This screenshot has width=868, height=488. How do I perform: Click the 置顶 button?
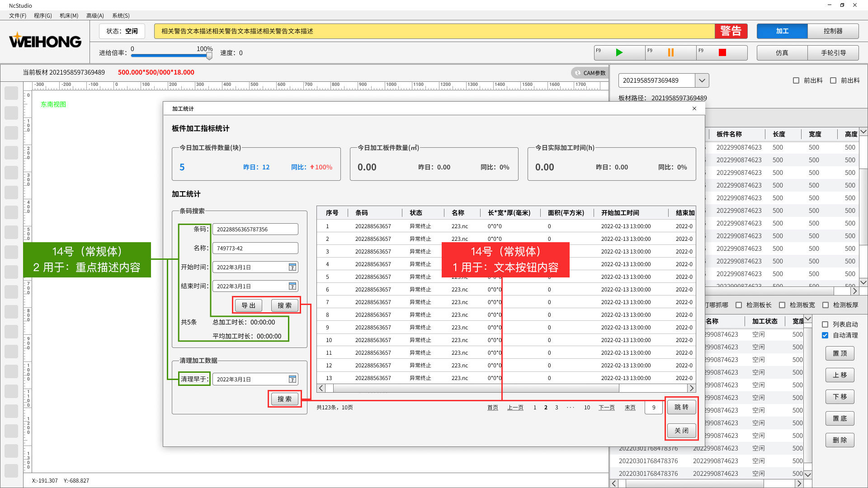[x=840, y=353]
